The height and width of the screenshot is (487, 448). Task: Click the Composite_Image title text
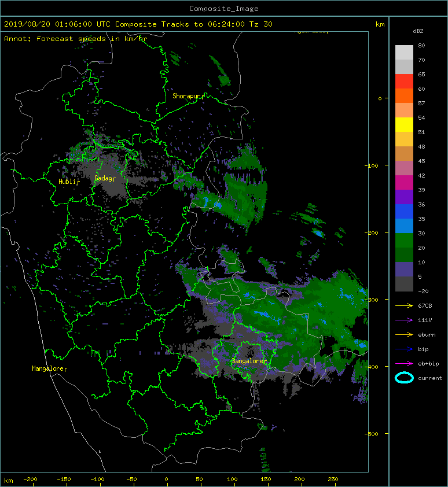224,9
